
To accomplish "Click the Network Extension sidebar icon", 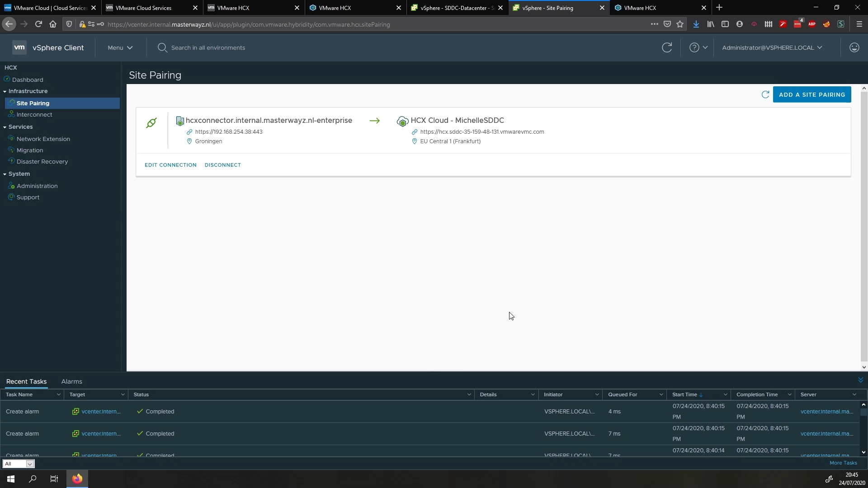I will [x=11, y=138].
